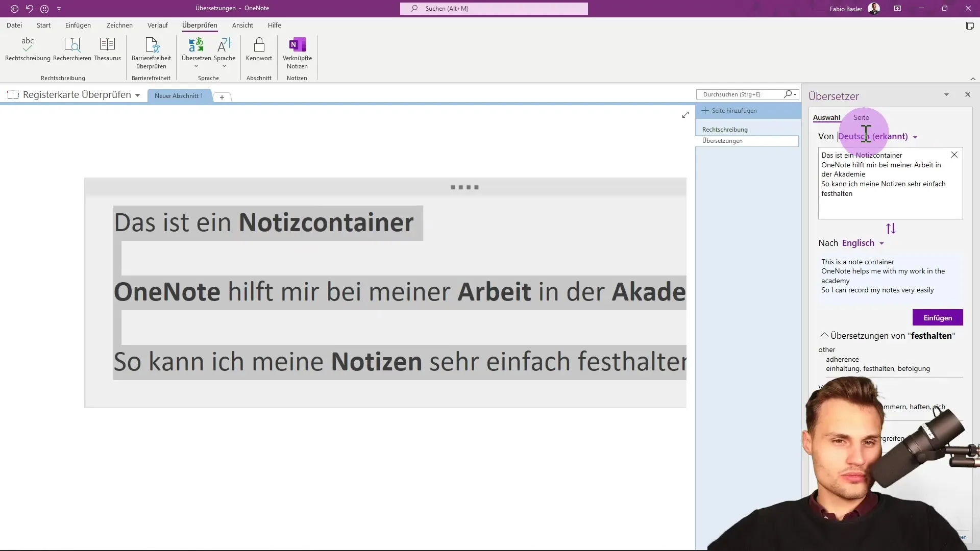Open Quick Access Toolbar customization arrow
This screenshot has width=980, height=551.
coord(59,9)
